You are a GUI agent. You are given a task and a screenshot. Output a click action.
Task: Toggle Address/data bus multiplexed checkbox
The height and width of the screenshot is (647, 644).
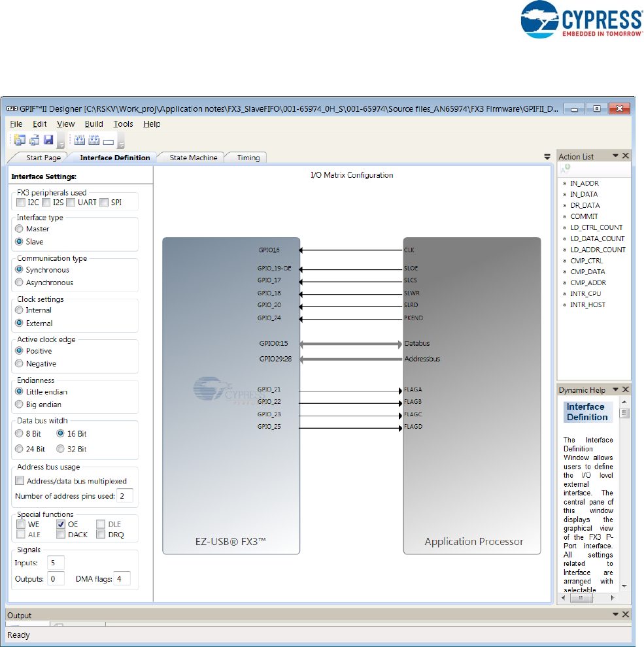click(x=20, y=481)
